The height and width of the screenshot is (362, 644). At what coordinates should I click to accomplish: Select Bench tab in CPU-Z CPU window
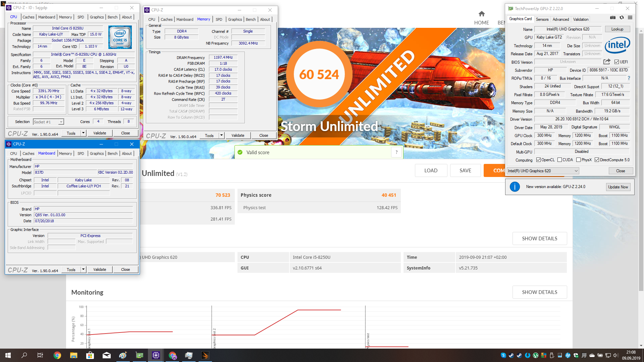click(112, 17)
